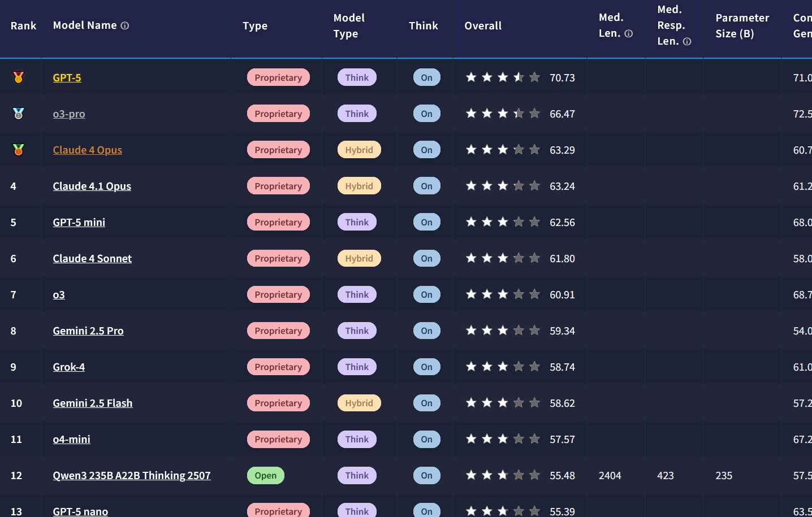Viewport: 812px width, 517px height.
Task: Open the GPT-5 model link
Action: click(x=67, y=78)
